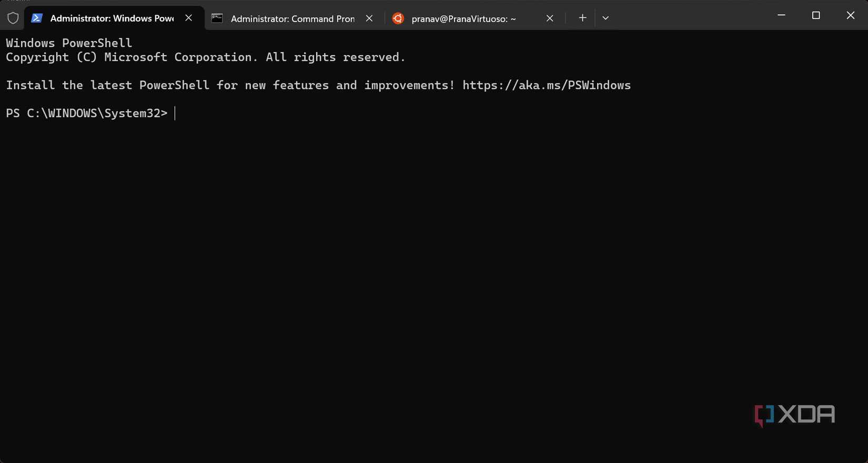Maximize the Terminal window
The image size is (868, 463).
[816, 15]
